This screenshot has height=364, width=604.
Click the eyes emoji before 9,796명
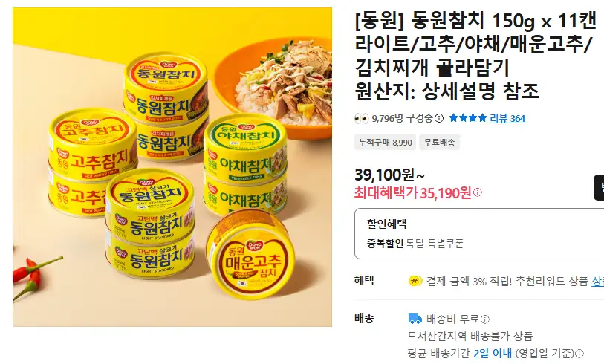tap(361, 118)
